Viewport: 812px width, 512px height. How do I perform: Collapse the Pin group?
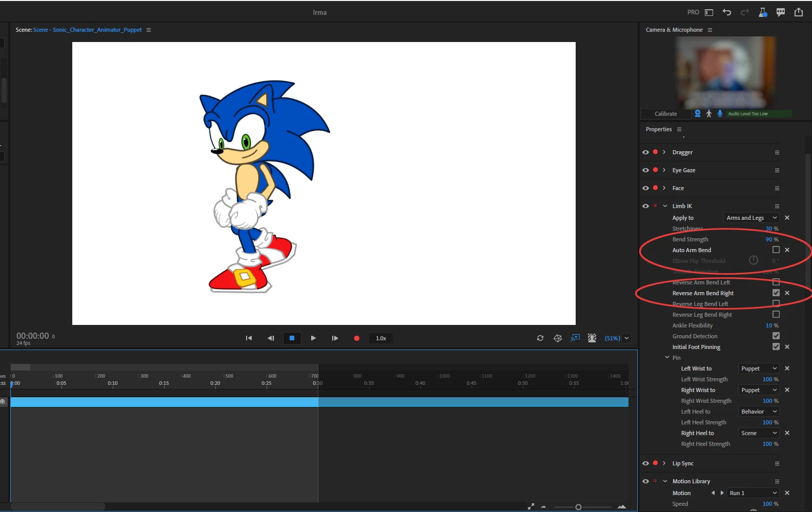[x=667, y=357]
